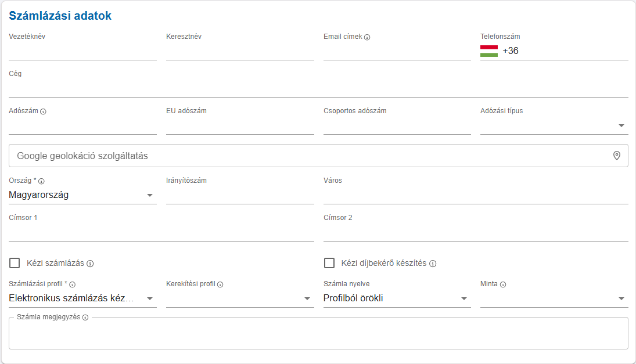Viewport: 636px width, 364px height.
Task: Click the location pin icon in geolocation field
Action: 617,156
